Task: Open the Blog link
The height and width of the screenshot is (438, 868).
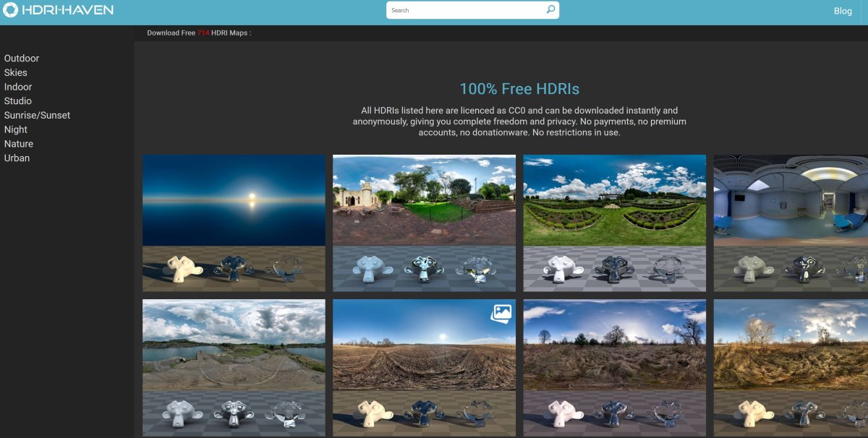Action: pos(843,11)
